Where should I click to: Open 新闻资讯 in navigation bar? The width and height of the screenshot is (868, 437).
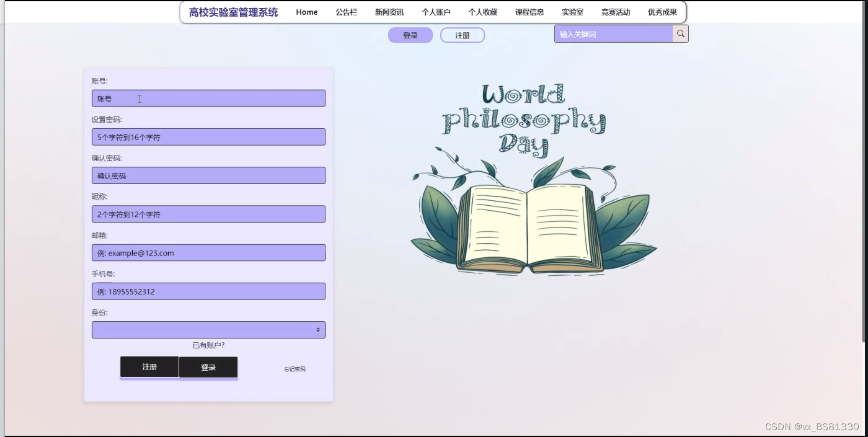[389, 12]
